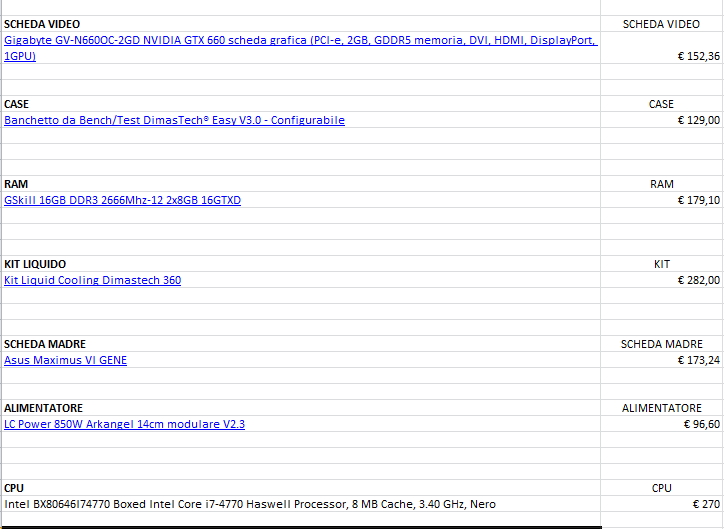Select the CASE label in the price column
724x529 pixels.
661,104
